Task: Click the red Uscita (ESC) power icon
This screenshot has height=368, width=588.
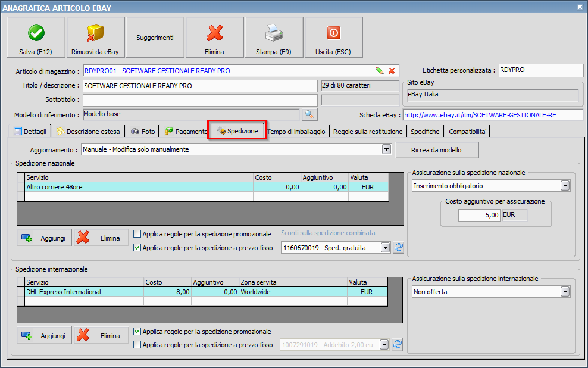Action: 333,33
